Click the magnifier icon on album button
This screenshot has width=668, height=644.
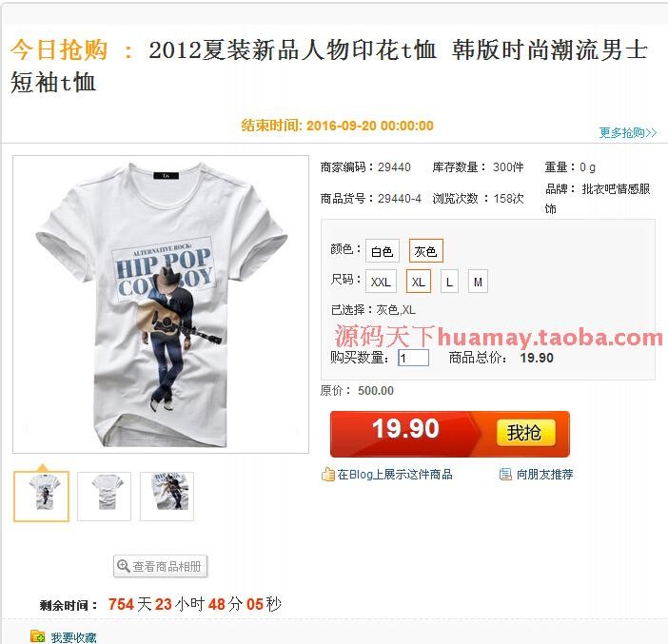click(123, 566)
